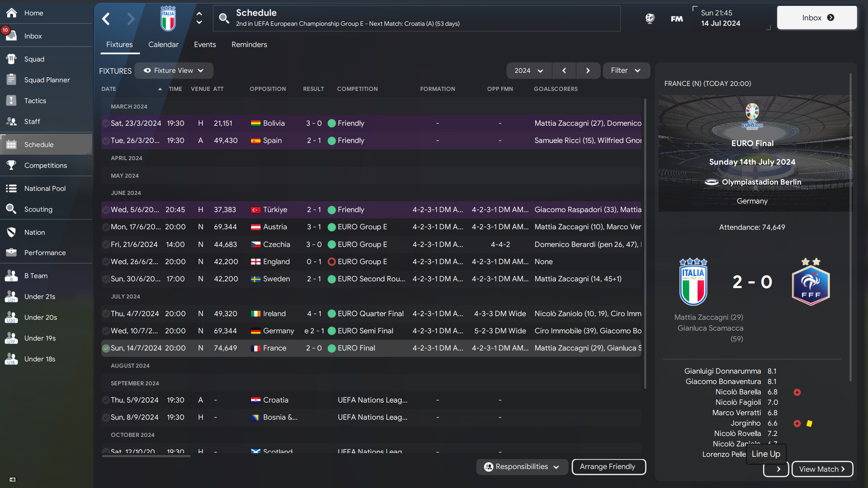The image size is (868, 488).
Task: Click View Match button
Action: 822,469
